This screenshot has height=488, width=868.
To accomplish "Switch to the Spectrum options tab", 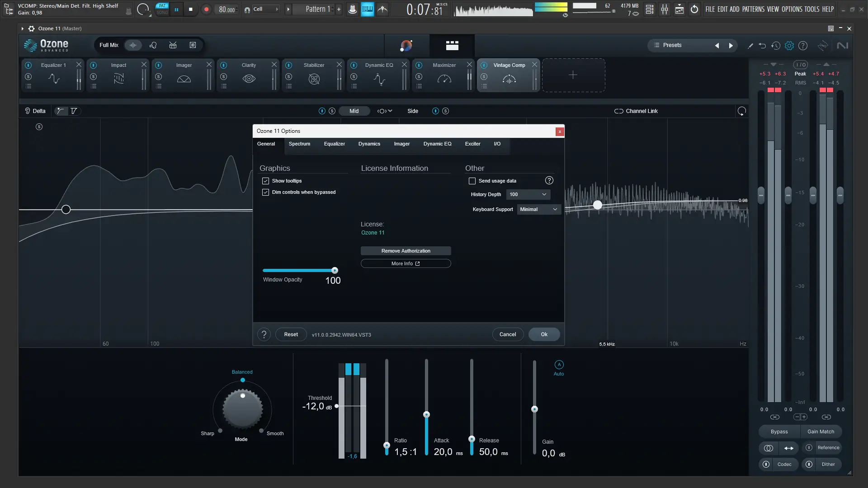I will click(299, 144).
